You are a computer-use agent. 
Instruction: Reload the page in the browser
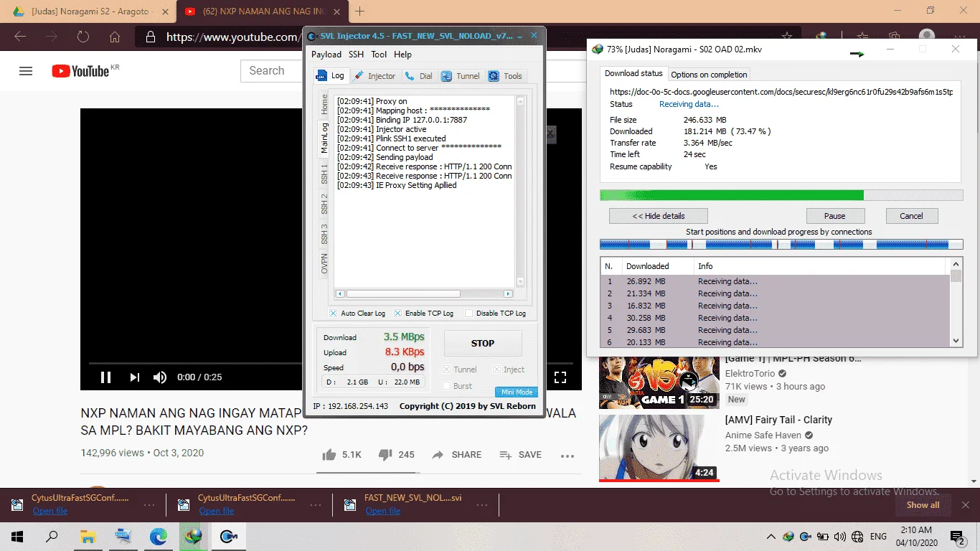[x=83, y=37]
